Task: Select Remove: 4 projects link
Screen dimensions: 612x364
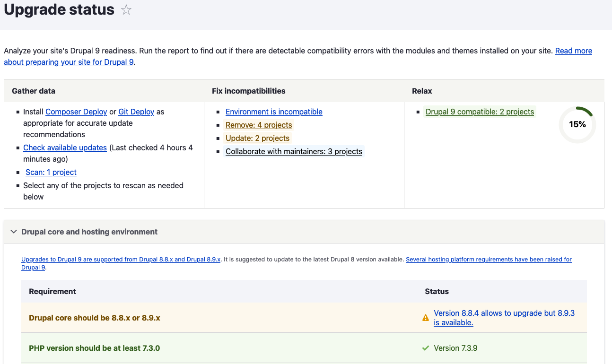Action: (259, 125)
